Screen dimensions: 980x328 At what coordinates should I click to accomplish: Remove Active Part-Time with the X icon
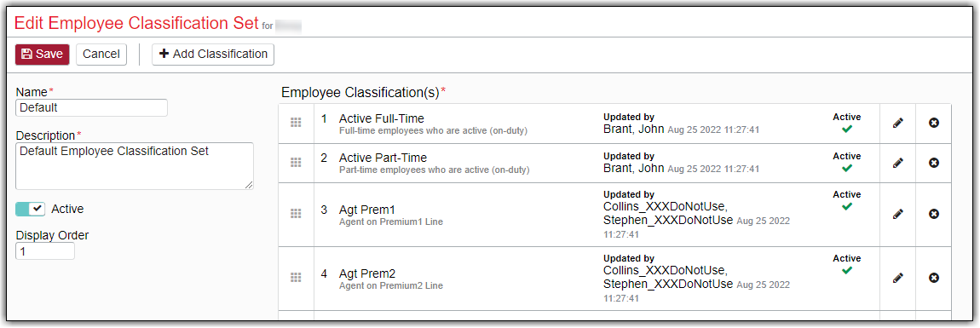click(x=934, y=163)
